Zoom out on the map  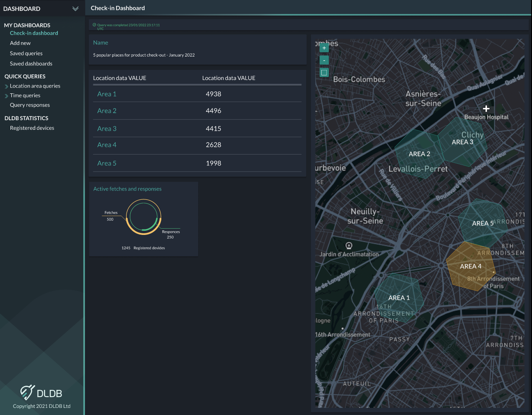point(324,60)
